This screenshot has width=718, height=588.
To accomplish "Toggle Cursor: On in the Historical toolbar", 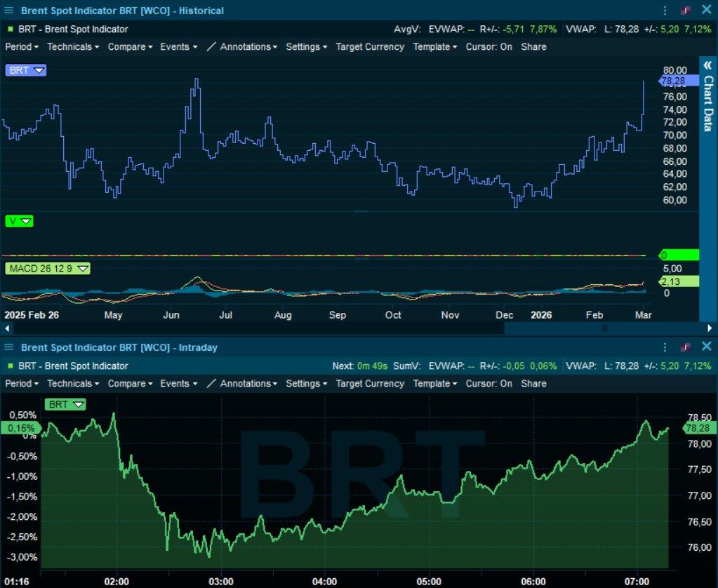I will click(x=488, y=47).
